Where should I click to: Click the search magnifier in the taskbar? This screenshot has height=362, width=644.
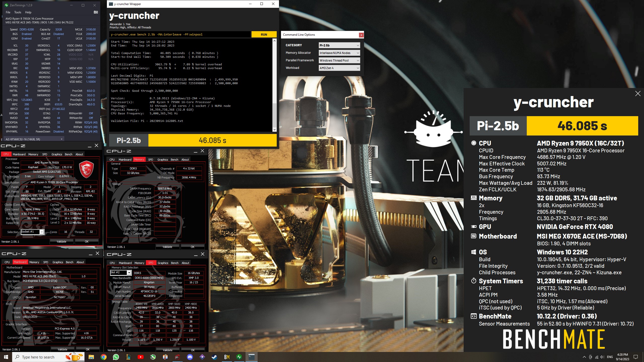[x=17, y=357]
